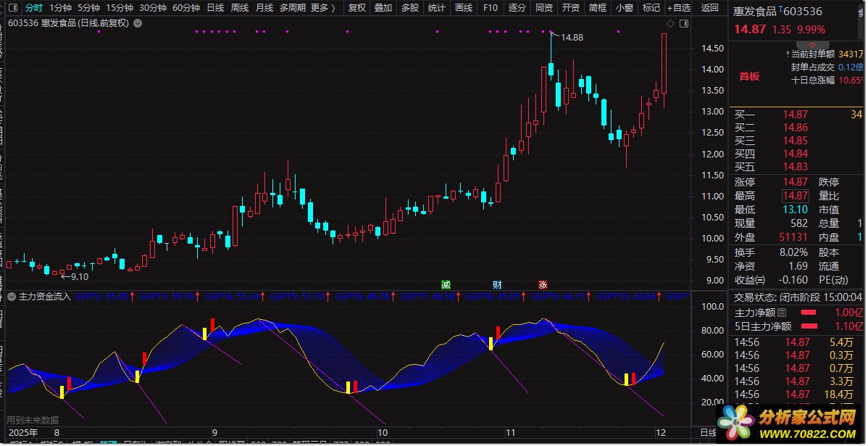Screen dimensions: 868x446
Task: Open the stock title dropdown arrow
Action: pyautogui.click(x=138, y=23)
